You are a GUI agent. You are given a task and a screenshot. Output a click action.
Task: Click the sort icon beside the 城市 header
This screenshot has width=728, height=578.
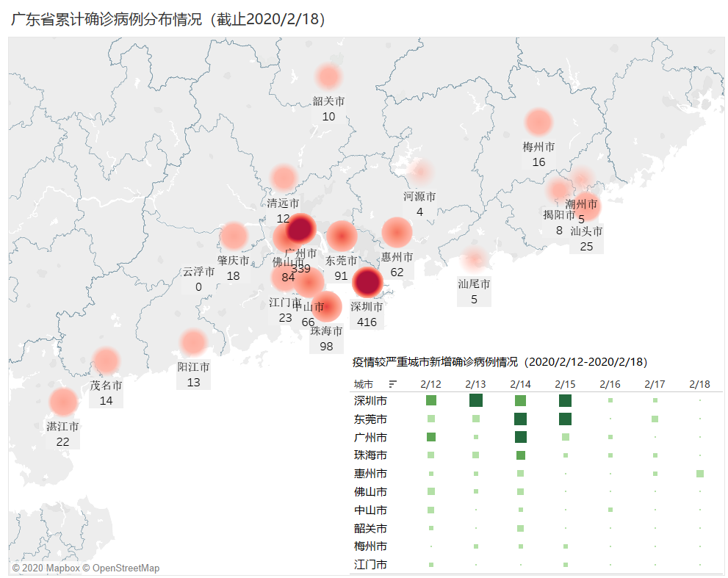pyautogui.click(x=394, y=383)
